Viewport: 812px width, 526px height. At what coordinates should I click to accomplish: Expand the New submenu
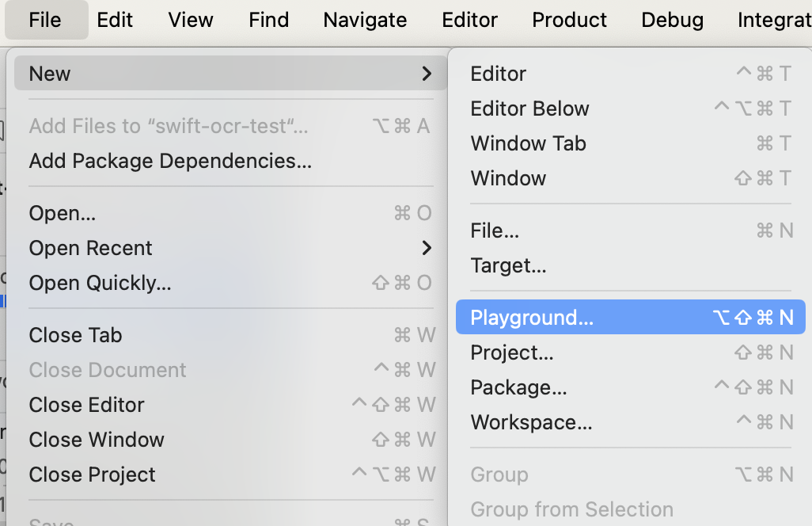230,74
